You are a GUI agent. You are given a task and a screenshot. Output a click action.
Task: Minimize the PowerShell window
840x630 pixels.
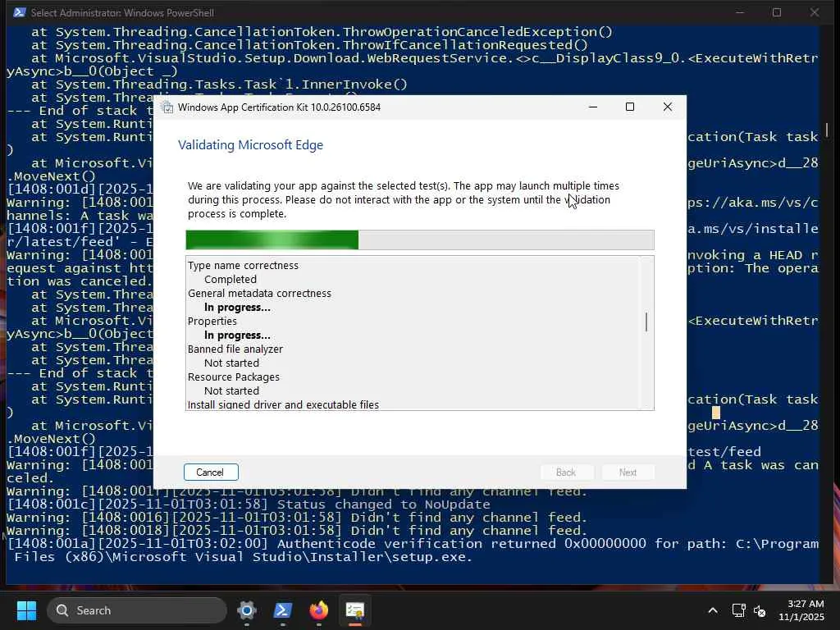tap(740, 12)
